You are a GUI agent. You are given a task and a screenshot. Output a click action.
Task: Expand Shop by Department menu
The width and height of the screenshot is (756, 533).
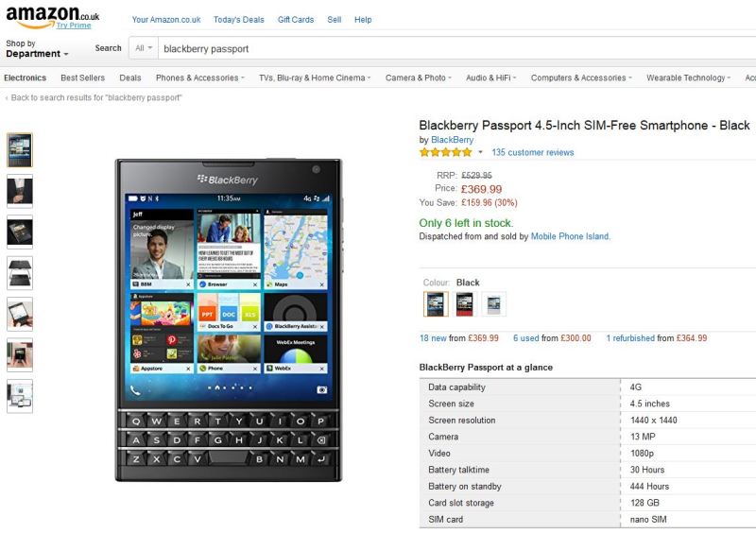[37, 49]
